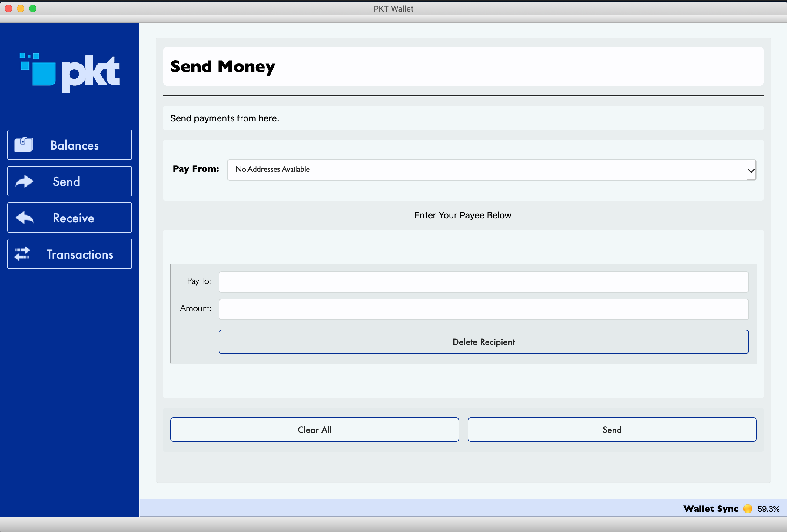Screen dimensions: 787x532
Task: Expand the No Addresses Available selector
Action: coord(491,170)
